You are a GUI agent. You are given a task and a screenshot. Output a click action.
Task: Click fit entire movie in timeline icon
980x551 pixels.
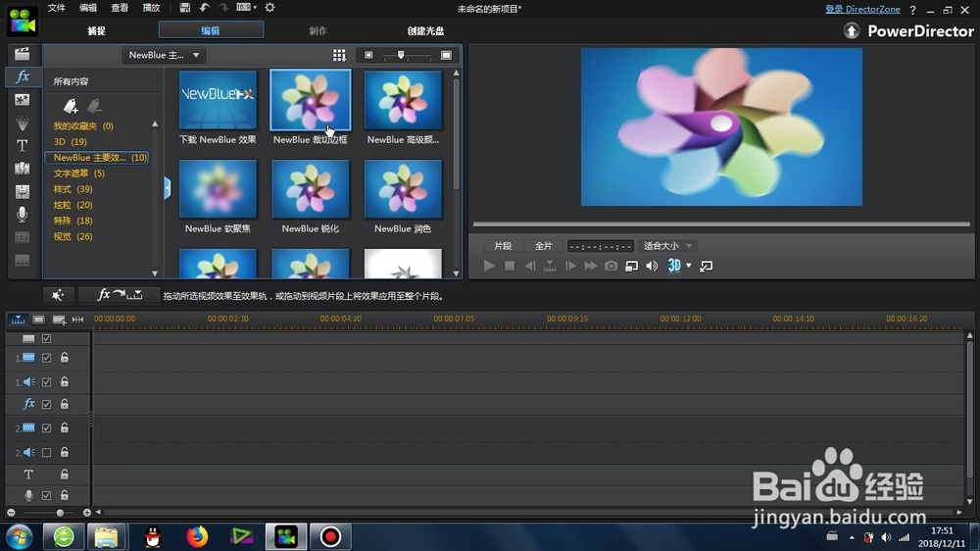pyautogui.click(x=77, y=320)
